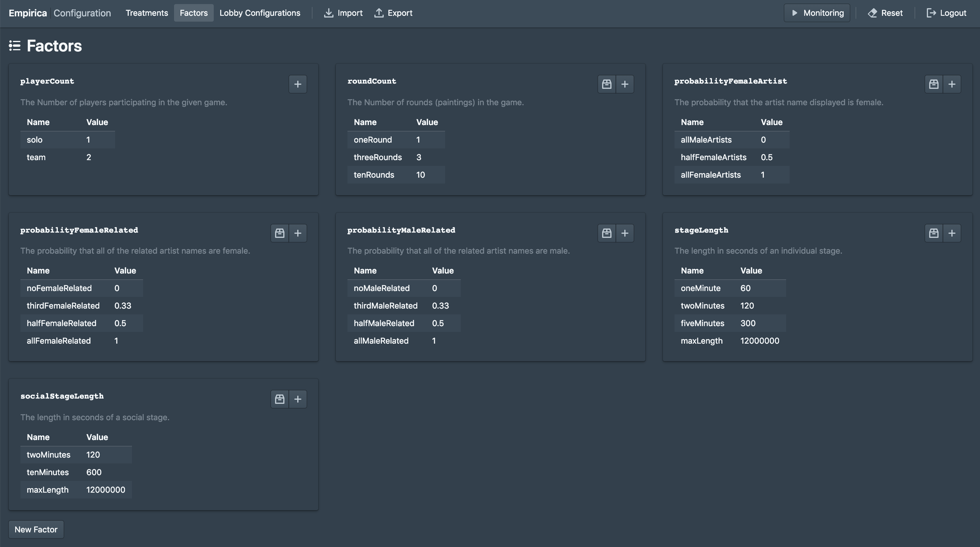Click the fiveMinutes row in stageLength
This screenshot has height=547, width=980.
click(x=730, y=323)
